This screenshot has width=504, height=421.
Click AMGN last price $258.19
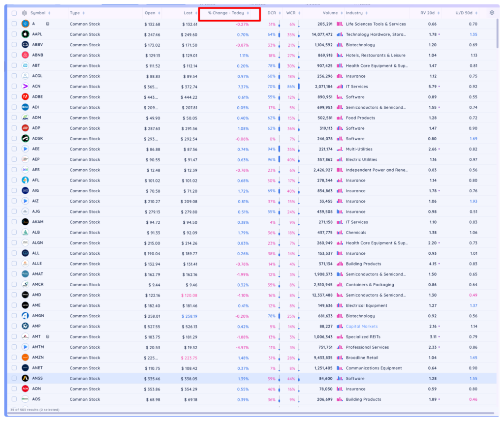tap(189, 316)
